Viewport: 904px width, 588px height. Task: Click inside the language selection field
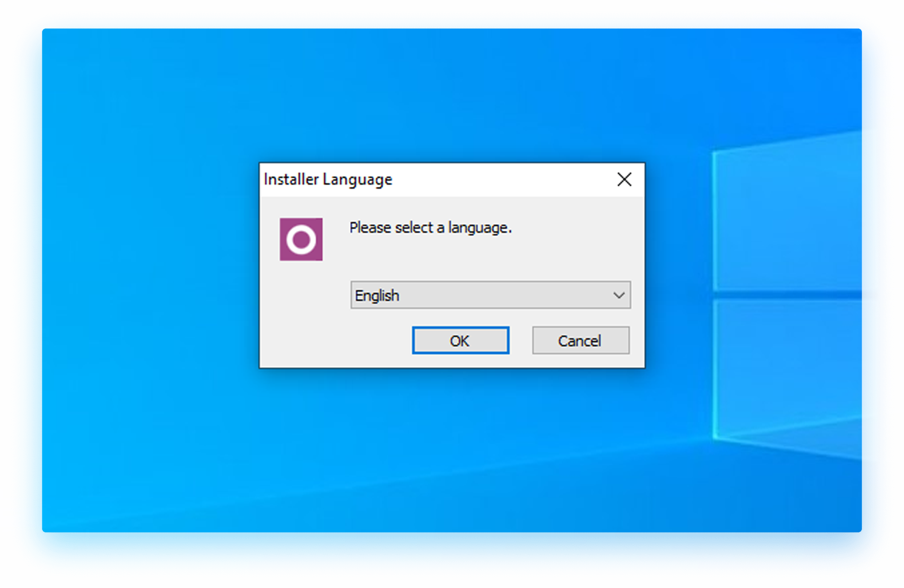(x=456, y=296)
